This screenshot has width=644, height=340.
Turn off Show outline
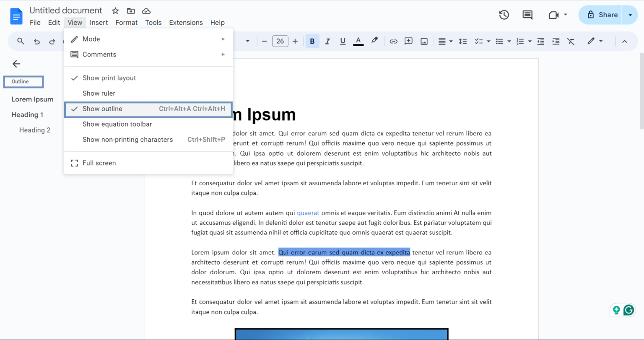click(102, 109)
